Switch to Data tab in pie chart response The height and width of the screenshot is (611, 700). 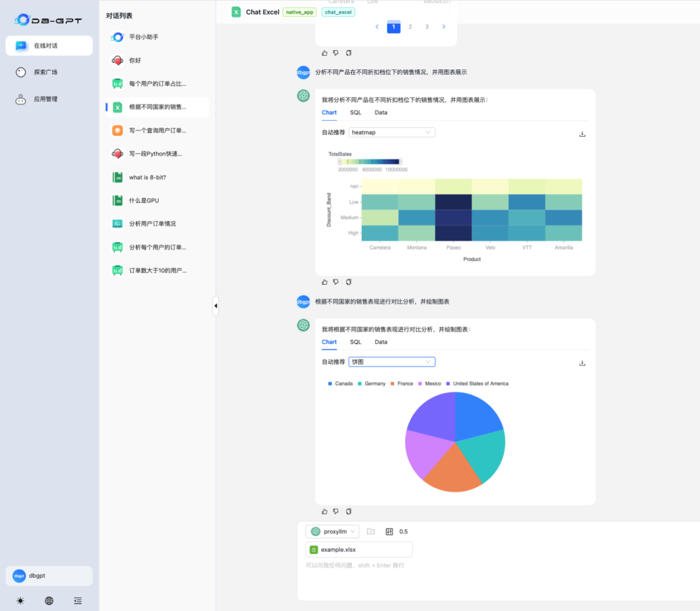pyautogui.click(x=381, y=342)
